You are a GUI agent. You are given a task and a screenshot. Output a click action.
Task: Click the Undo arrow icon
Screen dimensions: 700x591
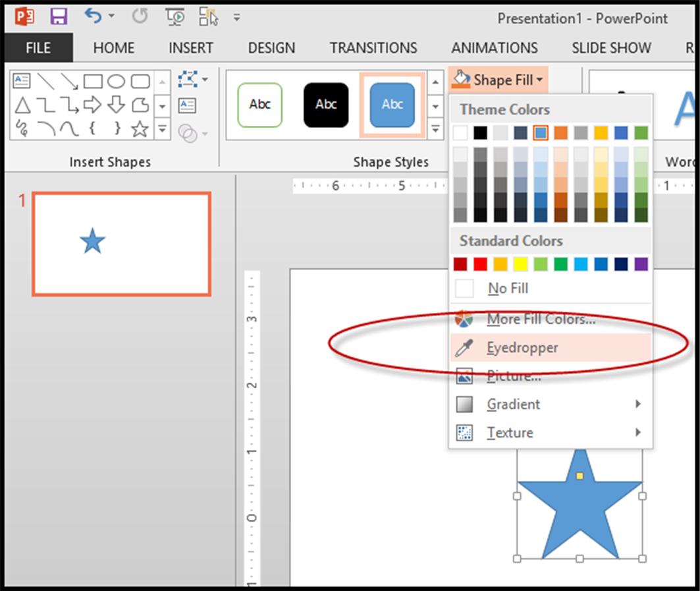[x=93, y=16]
